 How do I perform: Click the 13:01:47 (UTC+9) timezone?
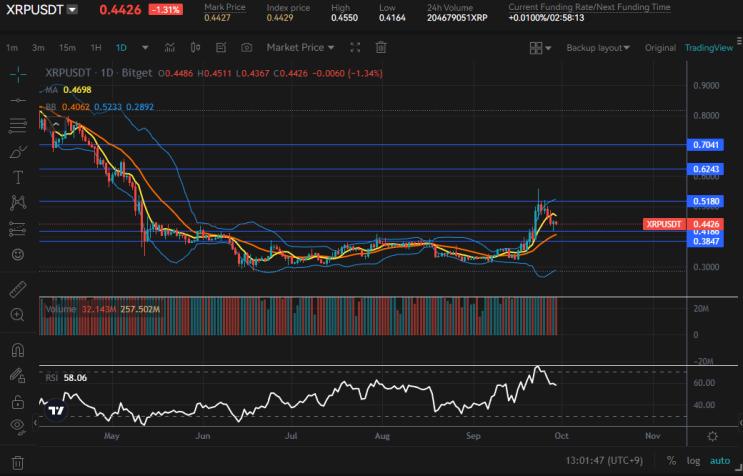click(x=604, y=460)
